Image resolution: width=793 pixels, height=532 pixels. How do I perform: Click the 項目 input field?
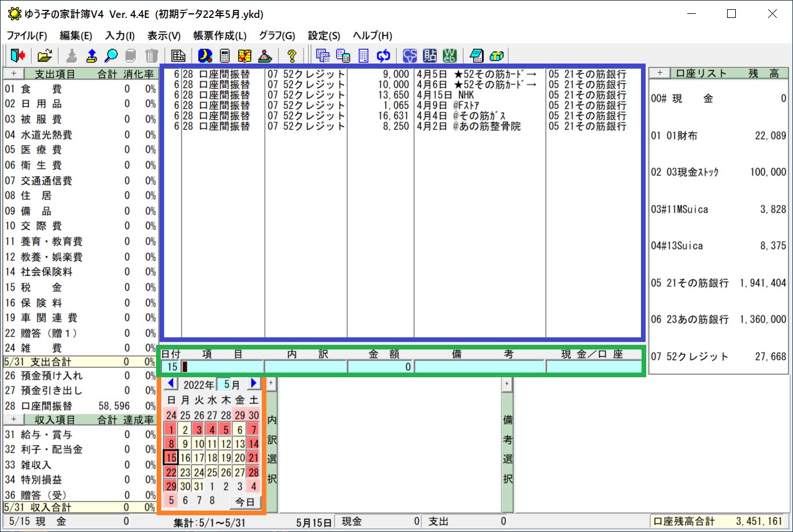pyautogui.click(x=223, y=366)
